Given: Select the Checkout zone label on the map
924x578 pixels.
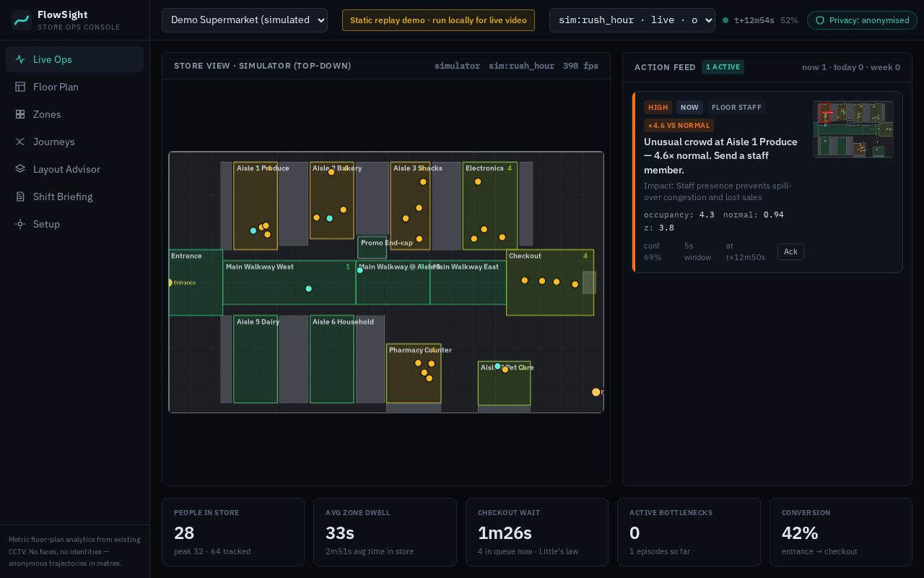Looking at the screenshot, I should [525, 256].
